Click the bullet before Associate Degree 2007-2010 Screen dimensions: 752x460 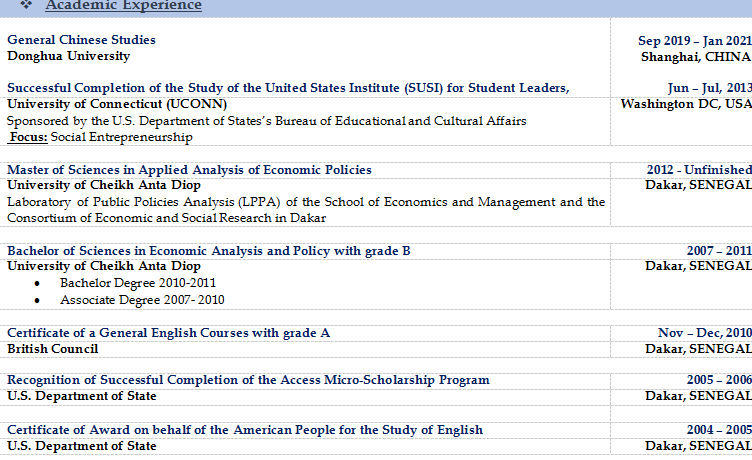[x=37, y=300]
